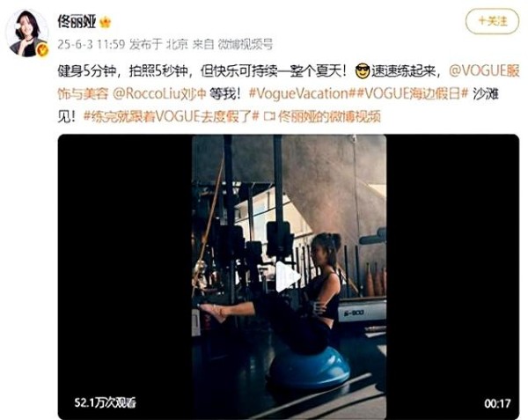Click the 00:17 video duration label
528x420 pixels.
[498, 403]
